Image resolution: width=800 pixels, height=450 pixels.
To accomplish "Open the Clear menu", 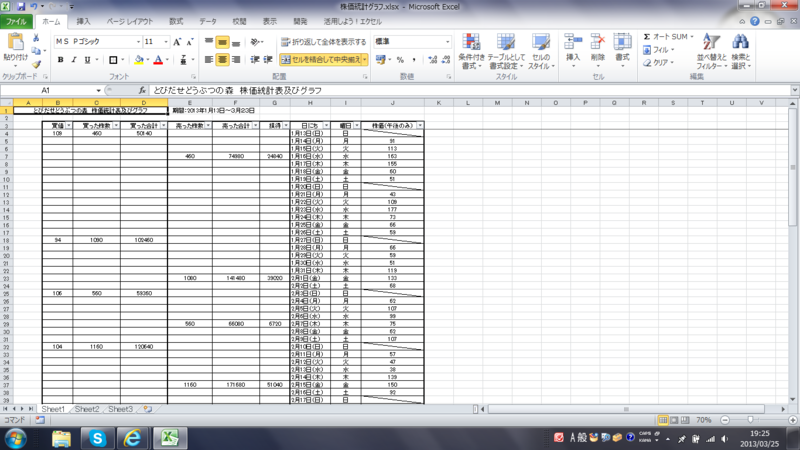I will click(x=659, y=62).
